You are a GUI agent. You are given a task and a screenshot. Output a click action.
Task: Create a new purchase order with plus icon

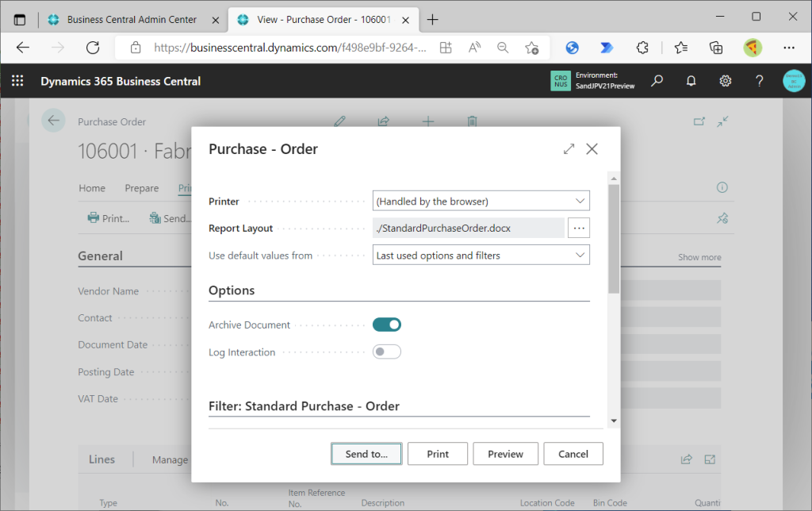(427, 121)
